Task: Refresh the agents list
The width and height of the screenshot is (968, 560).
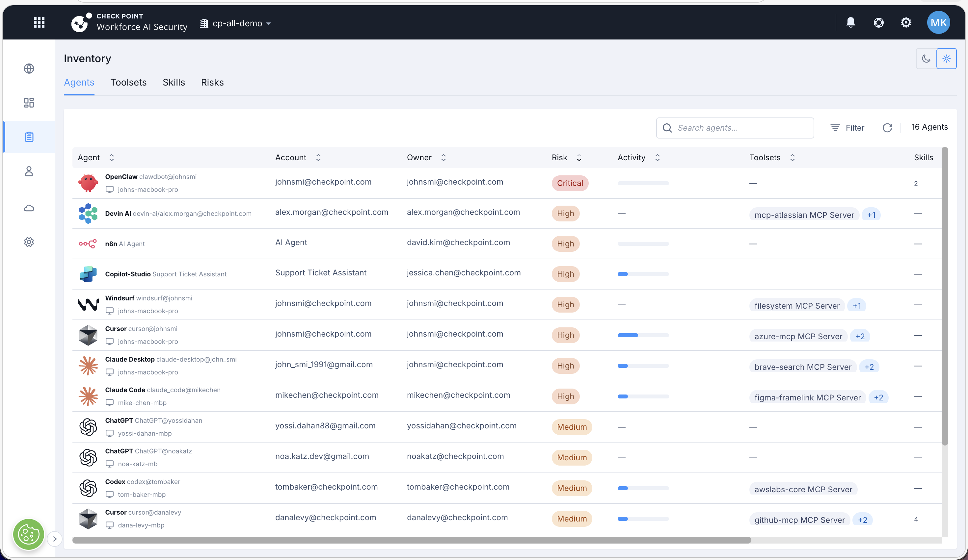Action: point(887,128)
